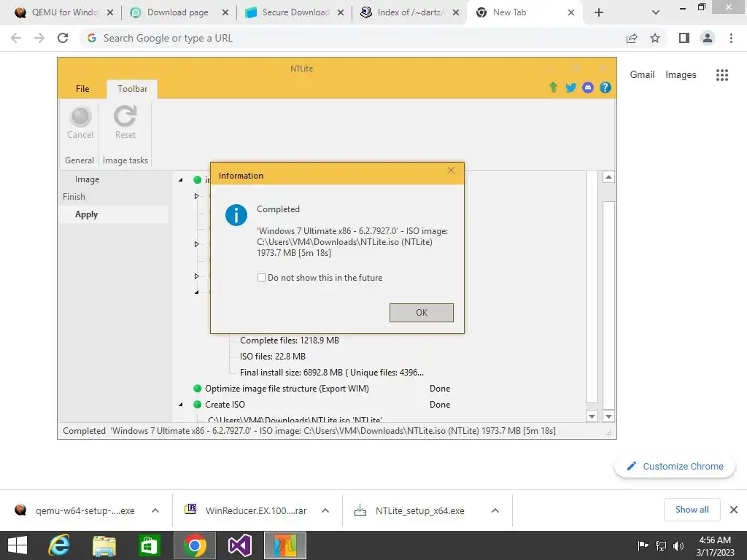Close the downloads bar
Image resolution: width=747 pixels, height=560 pixels.
[734, 510]
